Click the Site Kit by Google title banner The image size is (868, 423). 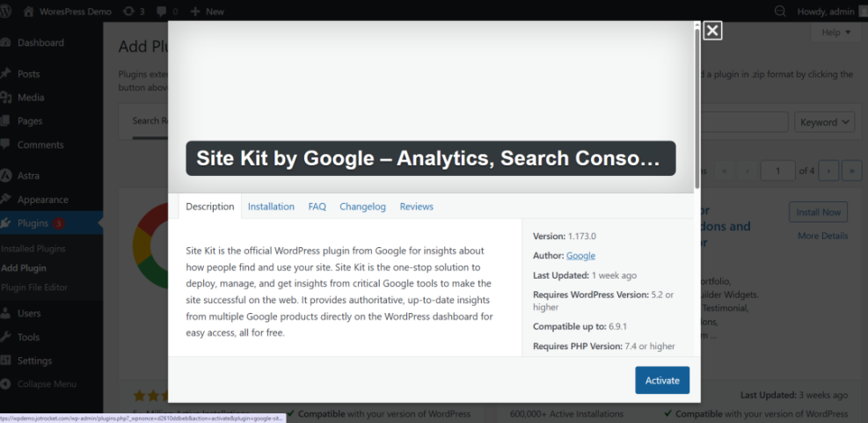tap(431, 158)
